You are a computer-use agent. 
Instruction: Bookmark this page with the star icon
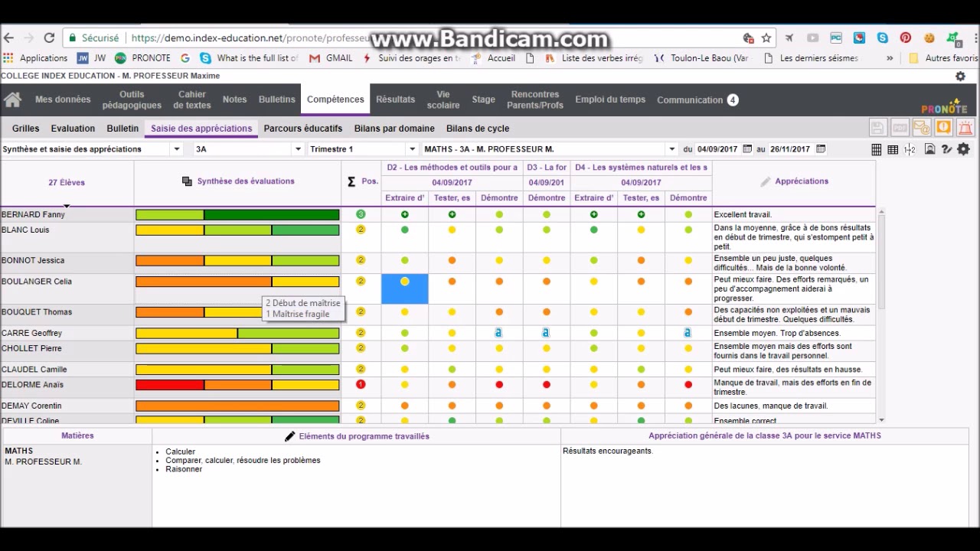click(x=766, y=37)
